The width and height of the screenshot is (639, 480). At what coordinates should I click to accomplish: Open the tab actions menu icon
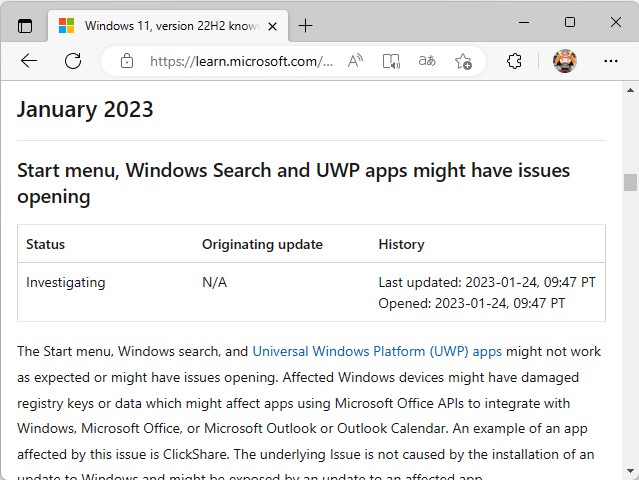(x=25, y=25)
